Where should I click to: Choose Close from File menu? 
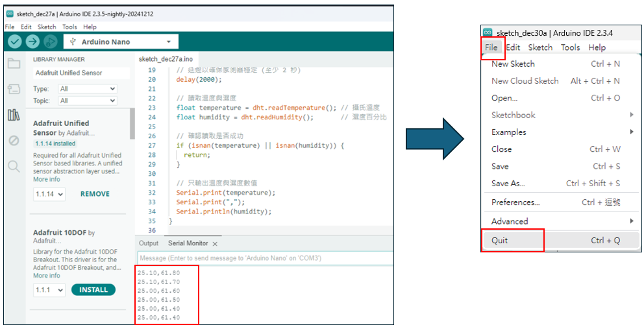[562, 149]
